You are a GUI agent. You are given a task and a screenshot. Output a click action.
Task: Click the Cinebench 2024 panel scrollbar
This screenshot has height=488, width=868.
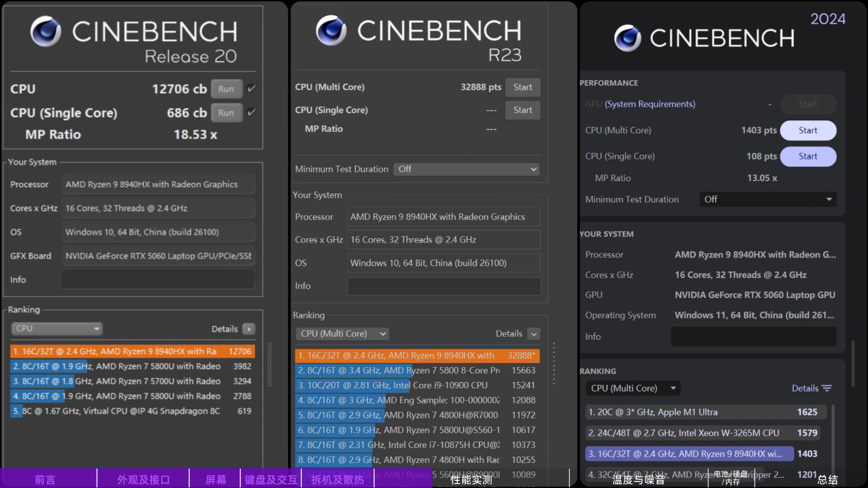click(853, 363)
